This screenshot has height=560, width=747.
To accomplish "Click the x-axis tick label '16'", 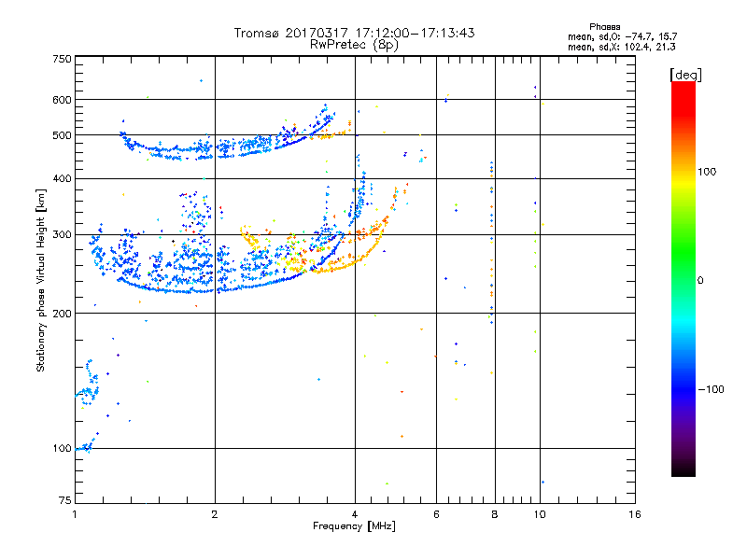I will click(x=635, y=514).
